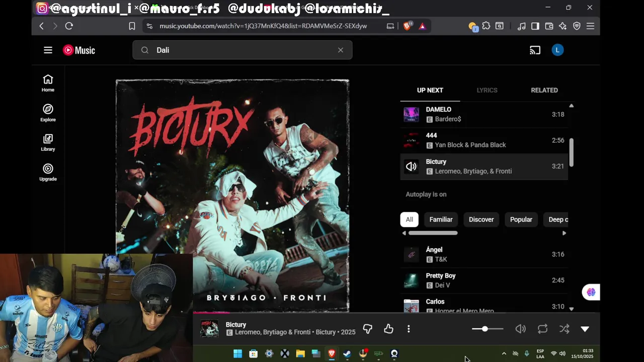Dislike the song Bictury
644x362 pixels.
368,329
